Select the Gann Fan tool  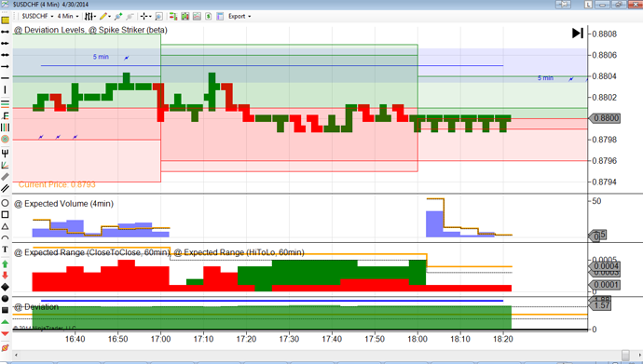(x=5, y=165)
